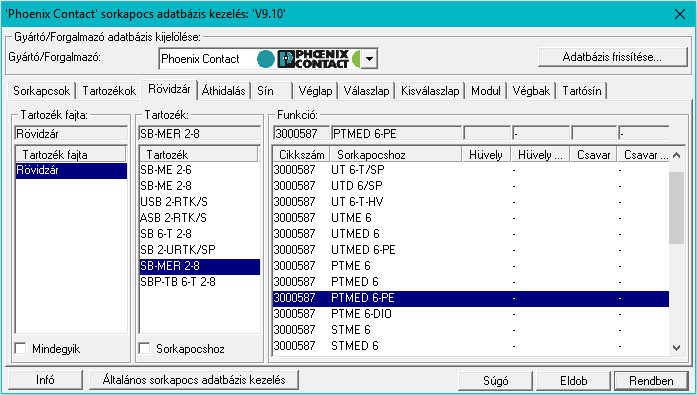
Task: Select SB-ME 2-8 accessory
Action: coord(200,186)
